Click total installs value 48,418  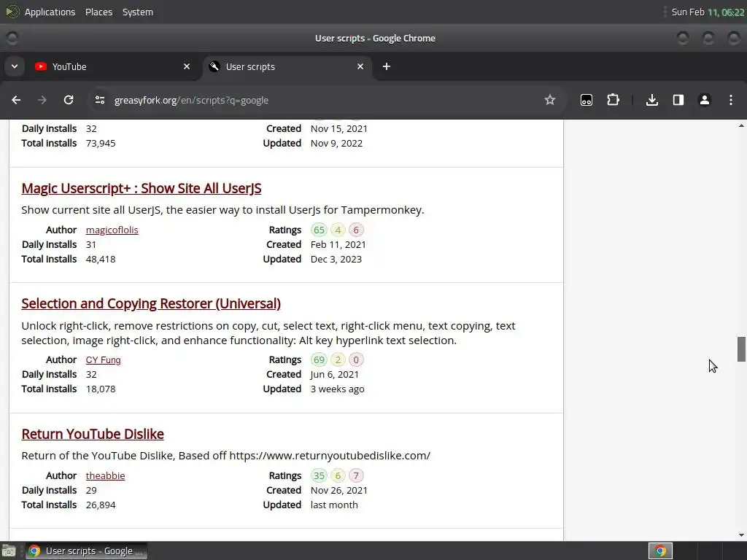click(x=101, y=260)
